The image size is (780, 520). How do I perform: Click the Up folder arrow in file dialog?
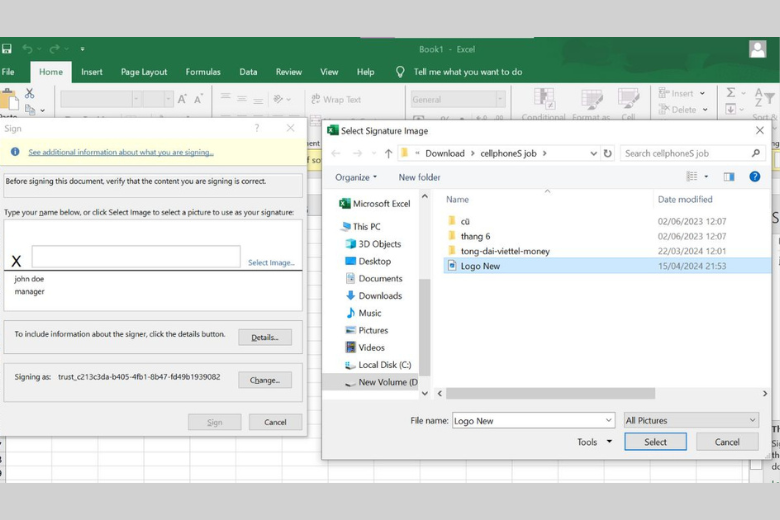(389, 153)
